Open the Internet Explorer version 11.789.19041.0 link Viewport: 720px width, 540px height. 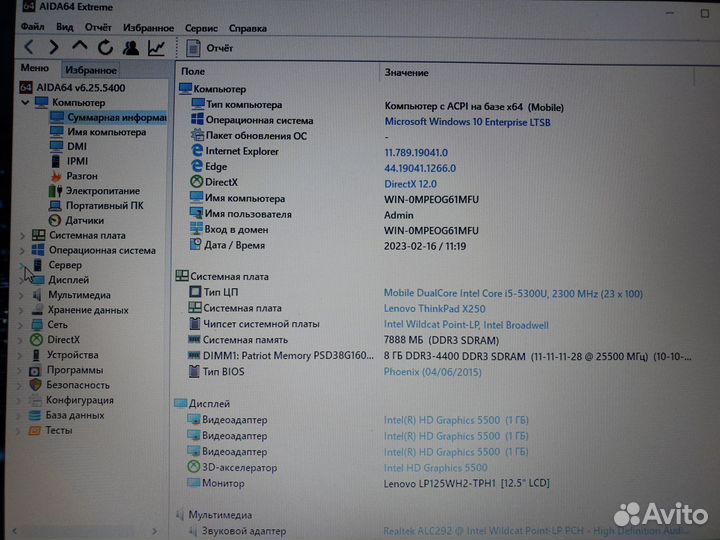416,152
